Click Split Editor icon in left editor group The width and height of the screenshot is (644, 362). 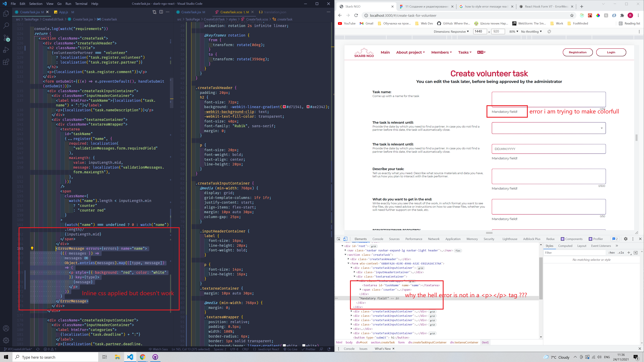(x=161, y=12)
